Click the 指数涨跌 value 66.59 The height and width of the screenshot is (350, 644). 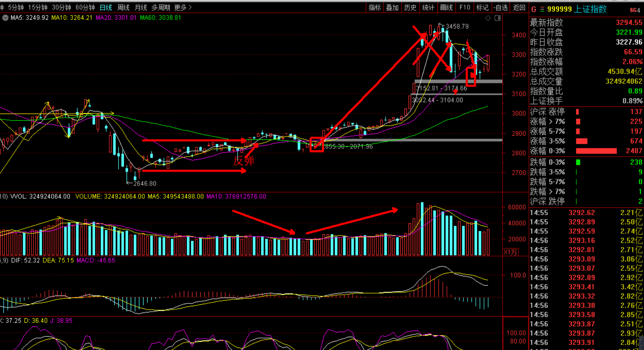pos(633,52)
